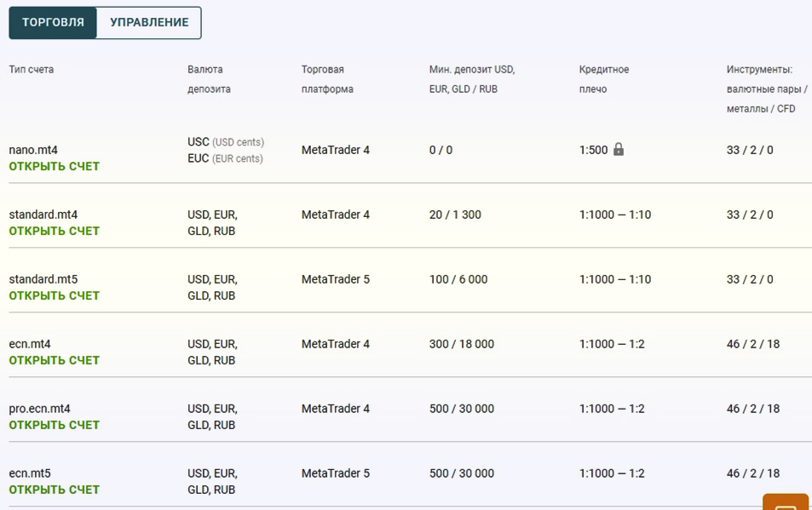
Task: Click ОТКРЫТЬ СЧЕТ under ecn.mt5
Action: [x=55, y=490]
